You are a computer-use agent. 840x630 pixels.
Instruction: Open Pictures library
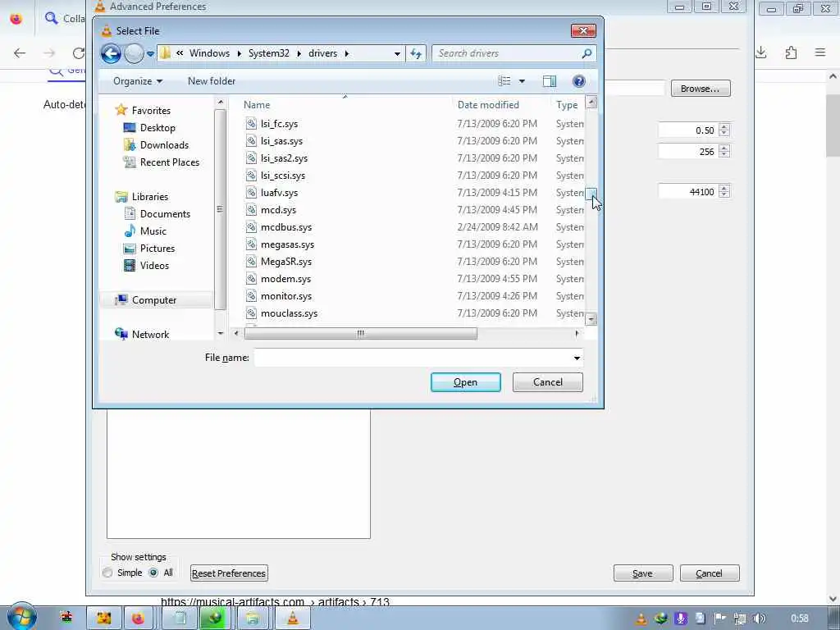(x=157, y=248)
